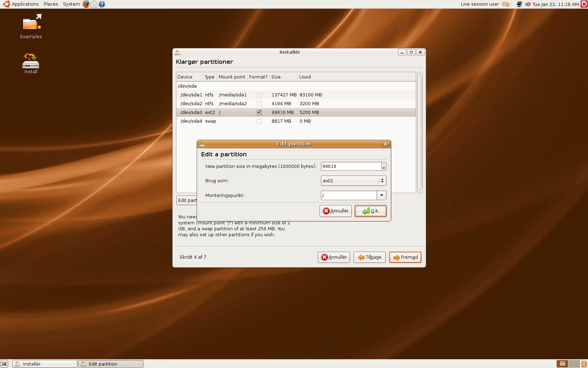Expand the Monteringspunkt dropdown arrow

point(381,195)
